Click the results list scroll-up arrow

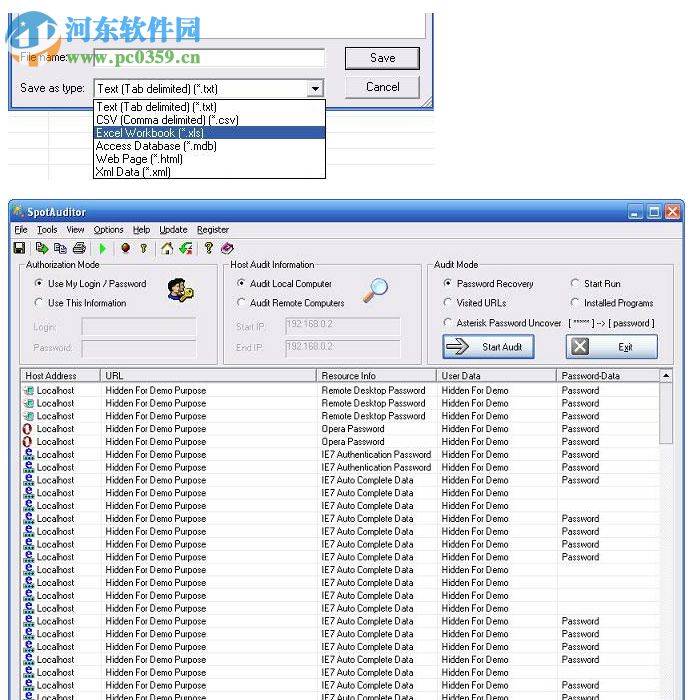click(666, 375)
